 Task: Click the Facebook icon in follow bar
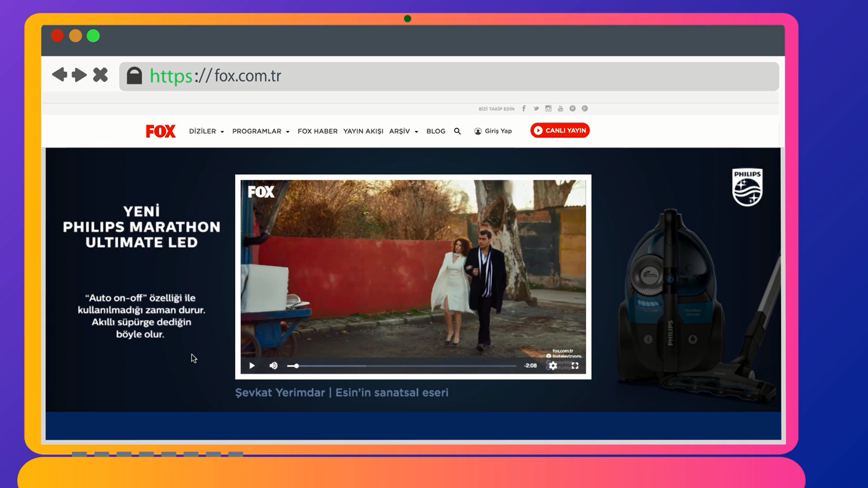pos(524,109)
